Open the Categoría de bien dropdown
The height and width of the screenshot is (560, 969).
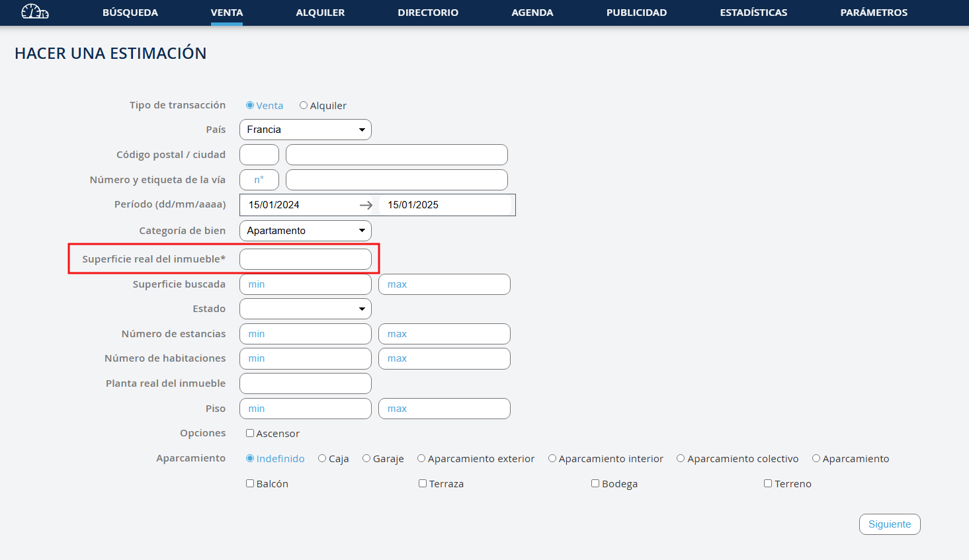click(x=305, y=231)
